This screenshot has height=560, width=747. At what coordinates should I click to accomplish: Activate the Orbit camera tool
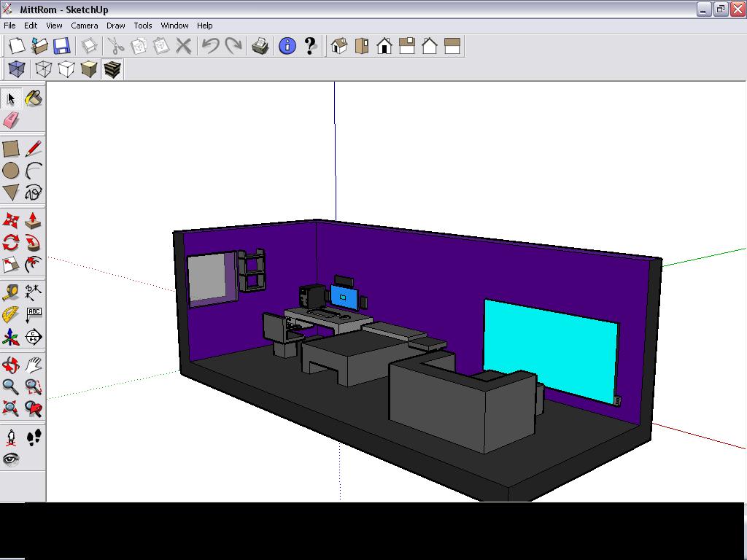click(11, 365)
